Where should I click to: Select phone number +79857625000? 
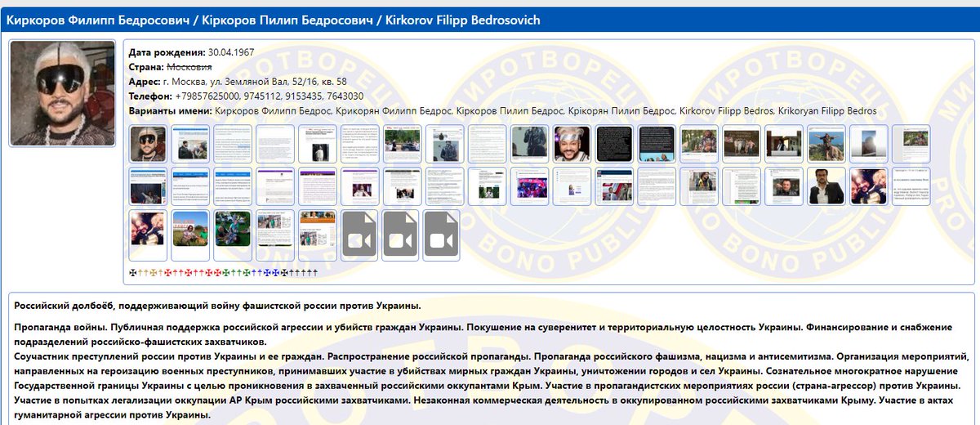tap(206, 96)
